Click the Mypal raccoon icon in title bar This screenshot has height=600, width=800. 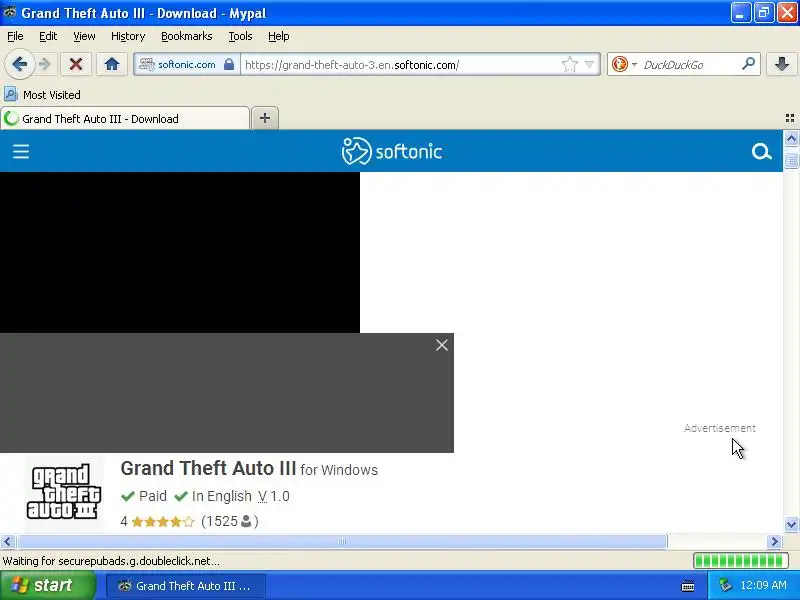click(x=9, y=12)
